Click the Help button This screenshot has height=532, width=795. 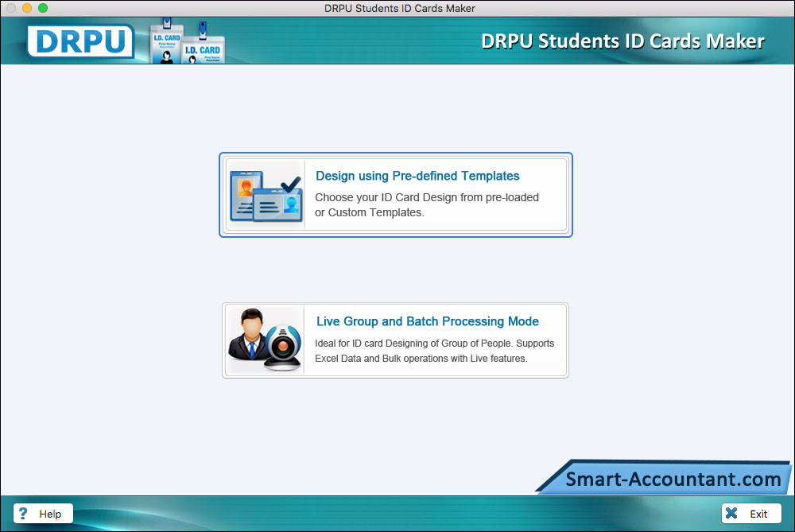[x=43, y=513]
